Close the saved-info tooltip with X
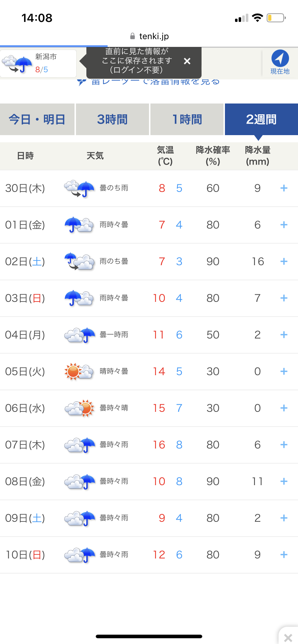The width and height of the screenshot is (298, 644). (x=187, y=61)
